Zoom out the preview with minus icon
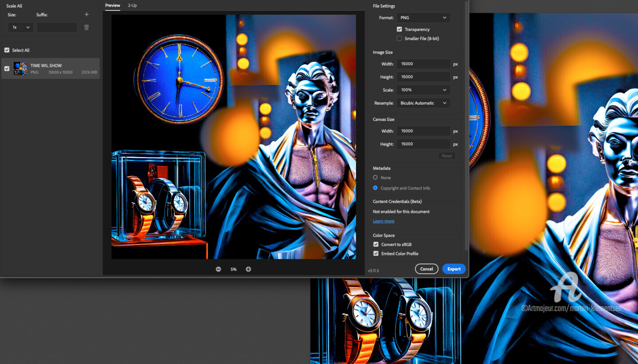This screenshot has height=364, width=638. point(218,269)
